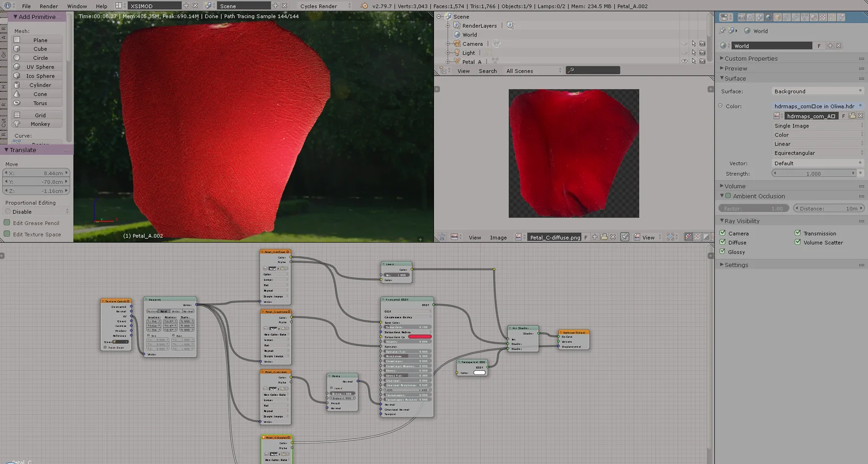This screenshot has width=868, height=464.
Task: Open the Modifiers wrench tab icon
Action: tap(795, 17)
